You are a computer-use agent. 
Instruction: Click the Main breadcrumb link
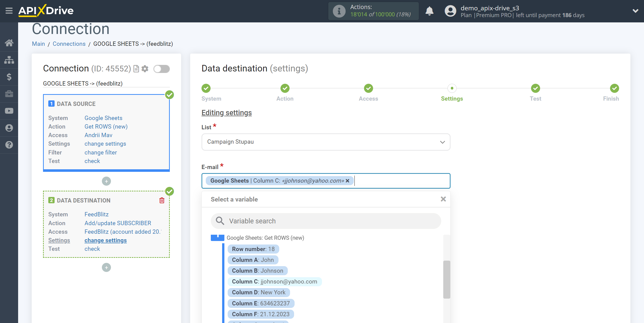pyautogui.click(x=38, y=44)
